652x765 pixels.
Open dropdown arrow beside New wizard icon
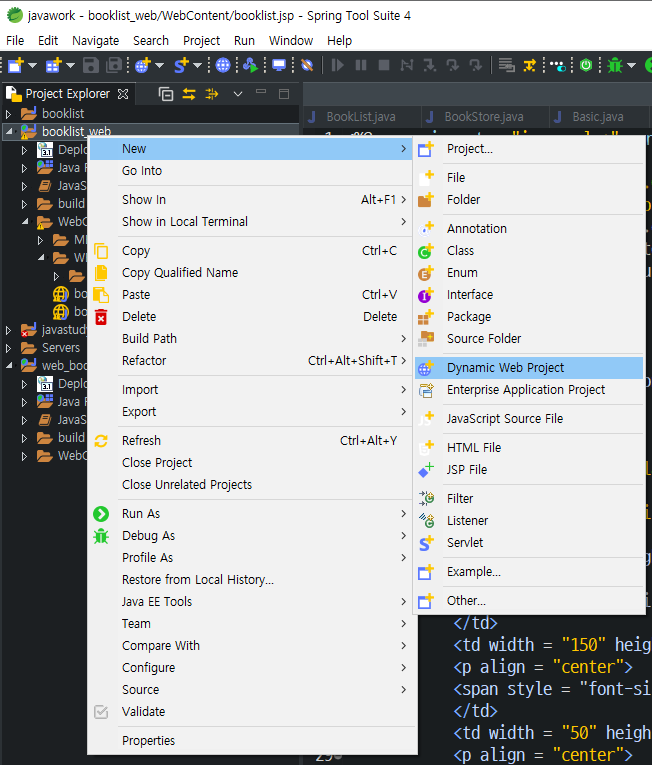(33, 65)
